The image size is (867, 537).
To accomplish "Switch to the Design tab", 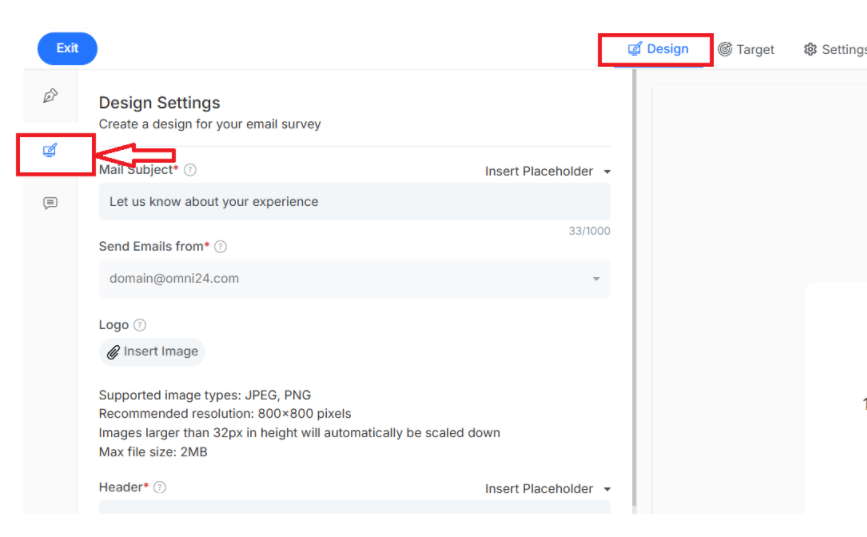I will [658, 49].
